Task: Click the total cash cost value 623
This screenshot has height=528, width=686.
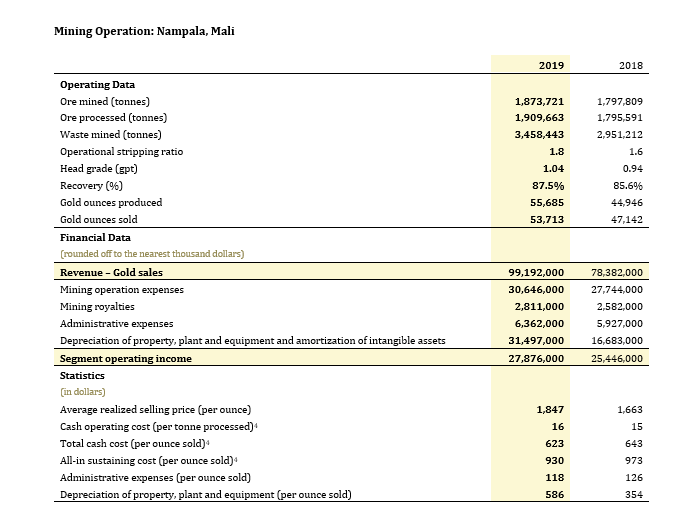Action: (x=555, y=444)
